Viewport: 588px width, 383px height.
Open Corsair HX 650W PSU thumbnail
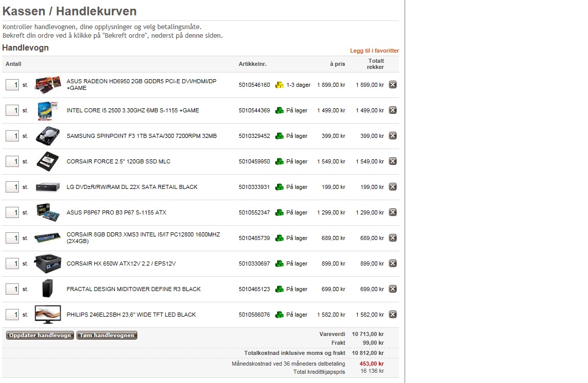click(x=47, y=264)
